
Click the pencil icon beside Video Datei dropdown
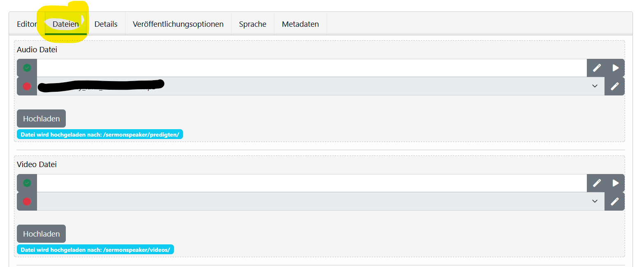coord(614,202)
